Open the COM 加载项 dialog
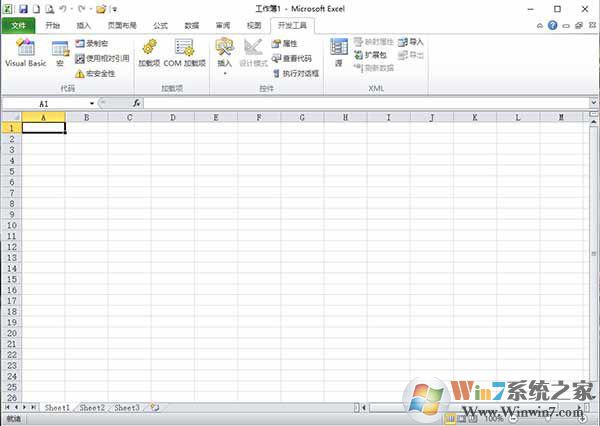600x426 pixels. (x=185, y=53)
